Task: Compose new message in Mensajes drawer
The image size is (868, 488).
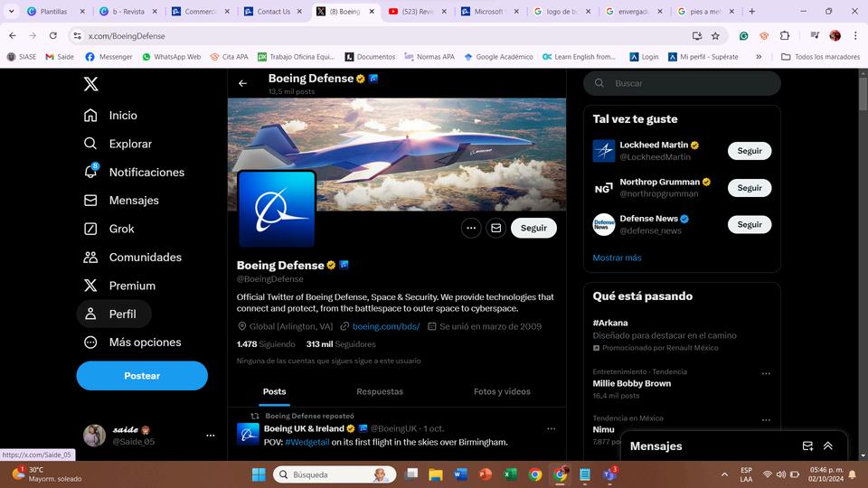Action: [807, 446]
